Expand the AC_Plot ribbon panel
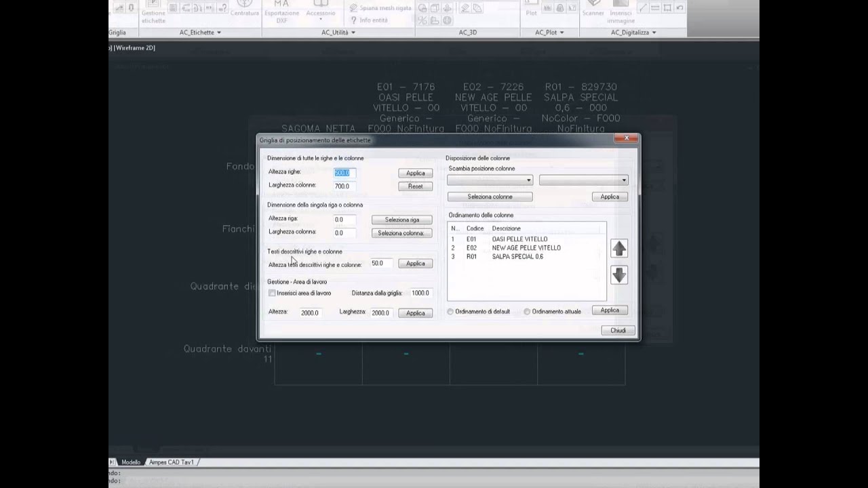Viewport: 868px width, 488px height. pos(549,33)
